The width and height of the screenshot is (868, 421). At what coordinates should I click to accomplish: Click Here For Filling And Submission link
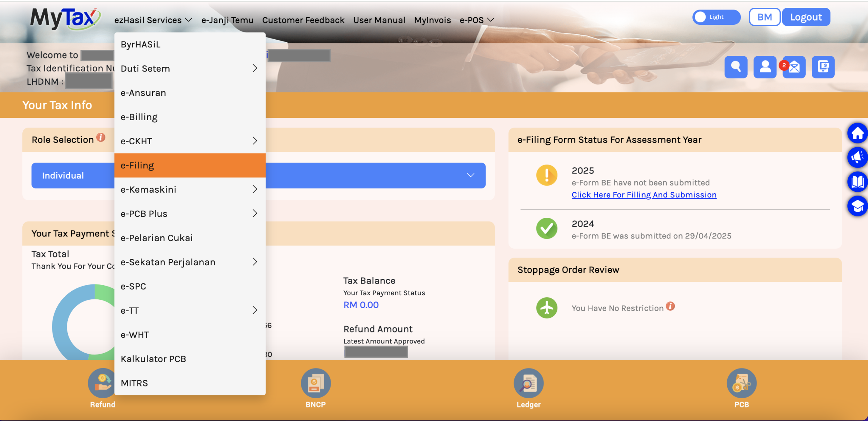point(644,195)
